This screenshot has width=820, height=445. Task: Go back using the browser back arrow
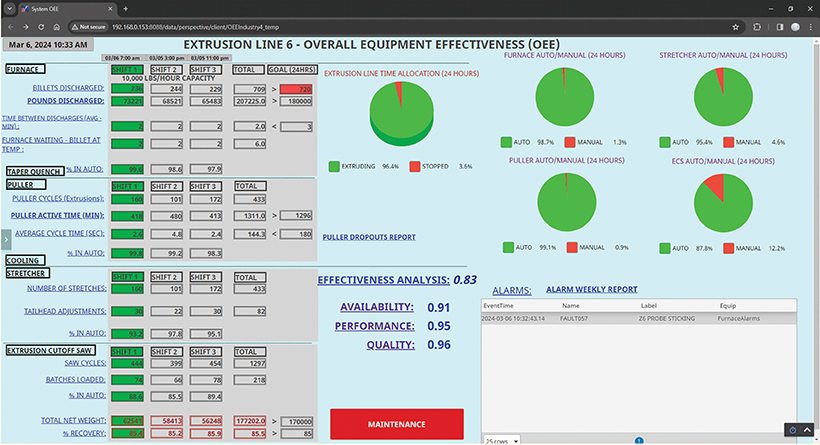pos(11,27)
